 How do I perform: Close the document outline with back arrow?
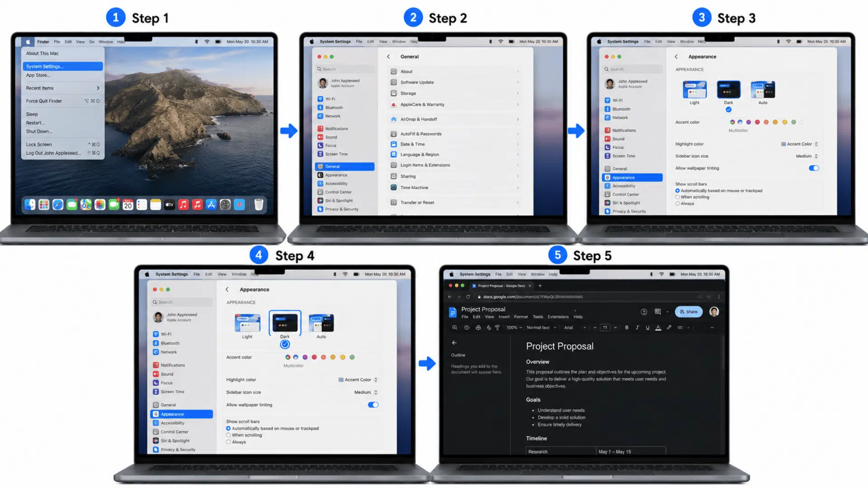click(454, 343)
